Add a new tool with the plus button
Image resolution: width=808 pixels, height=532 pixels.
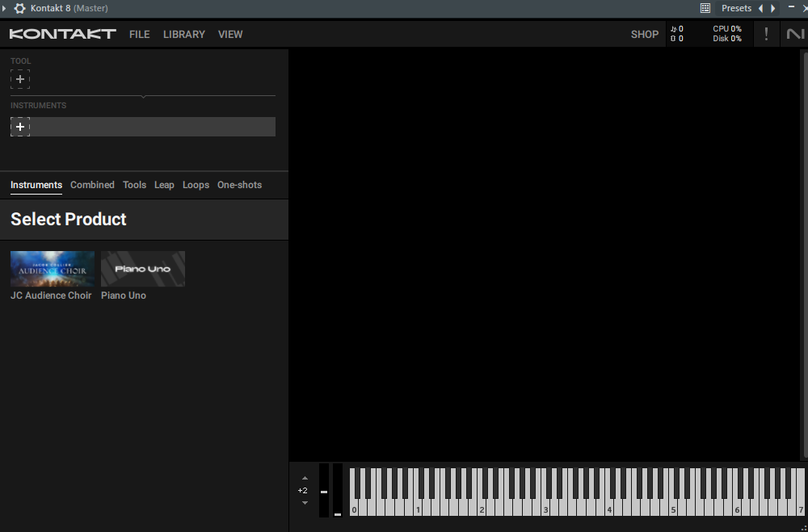pos(20,79)
